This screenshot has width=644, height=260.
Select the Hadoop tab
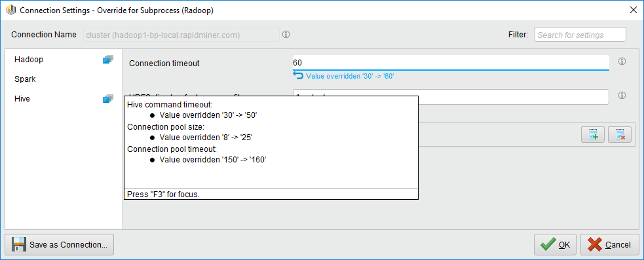64,60
